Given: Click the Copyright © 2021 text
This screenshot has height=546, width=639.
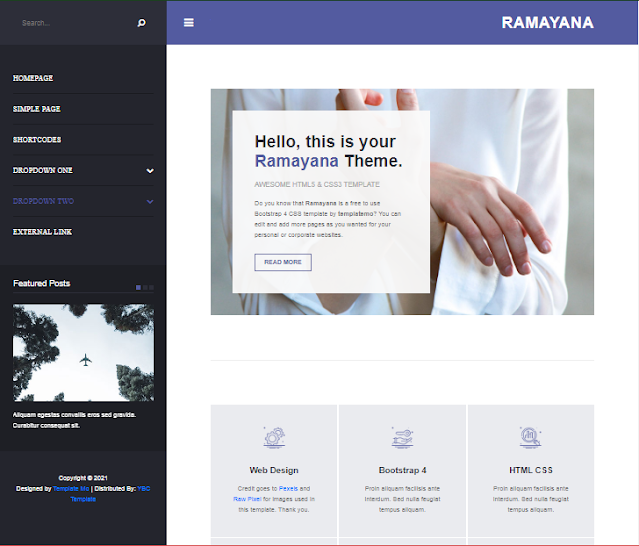Looking at the screenshot, I should [x=83, y=478].
